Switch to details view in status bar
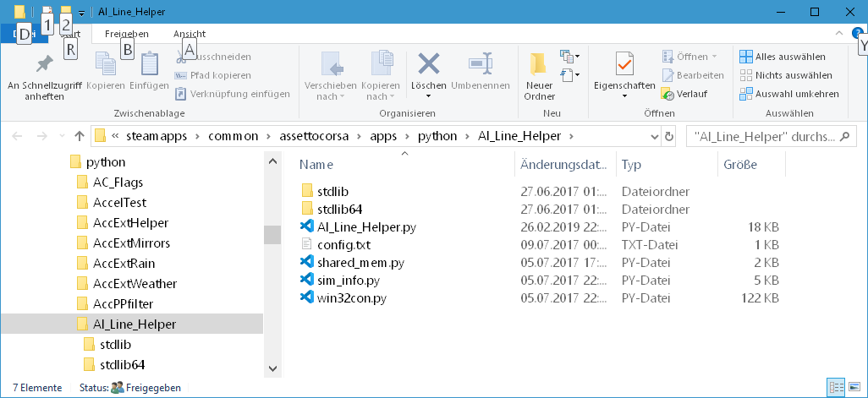868x398 pixels. tap(835, 388)
